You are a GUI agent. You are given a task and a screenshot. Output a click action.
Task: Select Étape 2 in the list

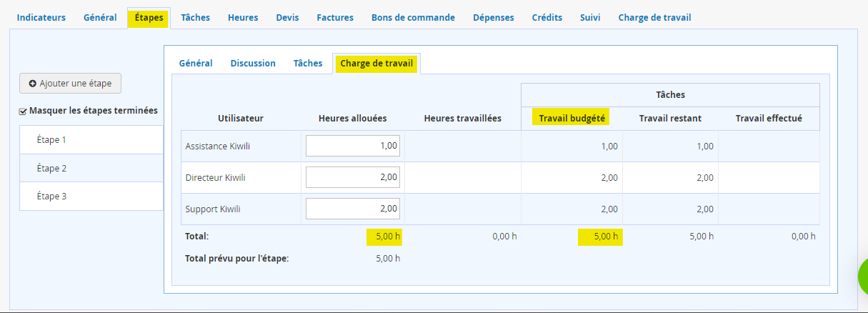(x=91, y=168)
